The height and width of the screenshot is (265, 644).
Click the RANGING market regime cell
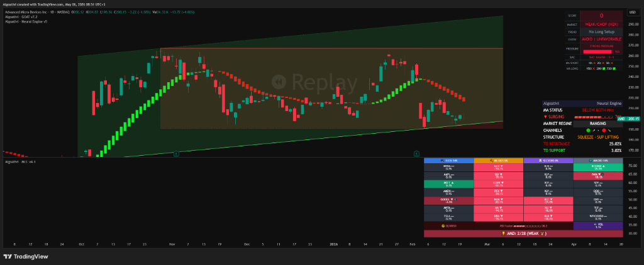pos(597,124)
